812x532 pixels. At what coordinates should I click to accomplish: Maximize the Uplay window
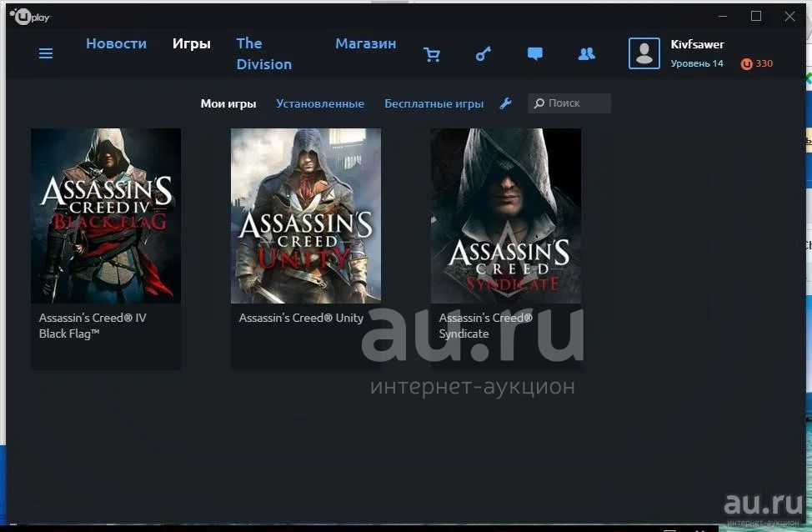click(756, 16)
